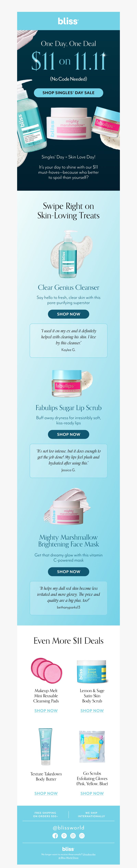Open the Pinterest social icon

64,836
